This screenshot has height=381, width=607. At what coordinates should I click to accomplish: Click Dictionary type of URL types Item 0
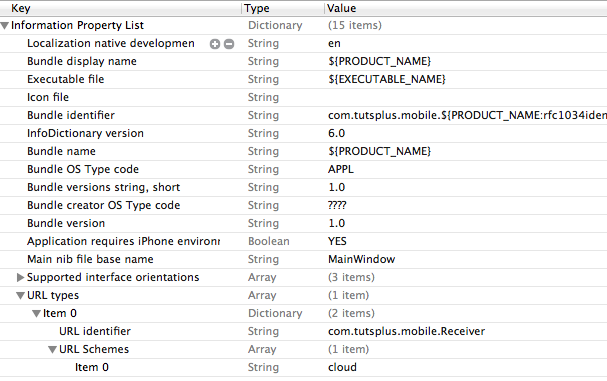click(275, 314)
